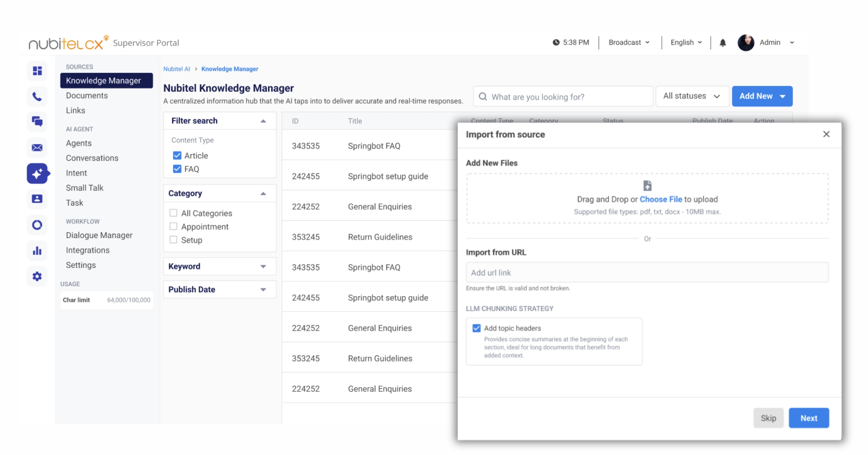868x455 pixels.
Task: Uncheck the FAQ content type filter
Action: (x=177, y=169)
